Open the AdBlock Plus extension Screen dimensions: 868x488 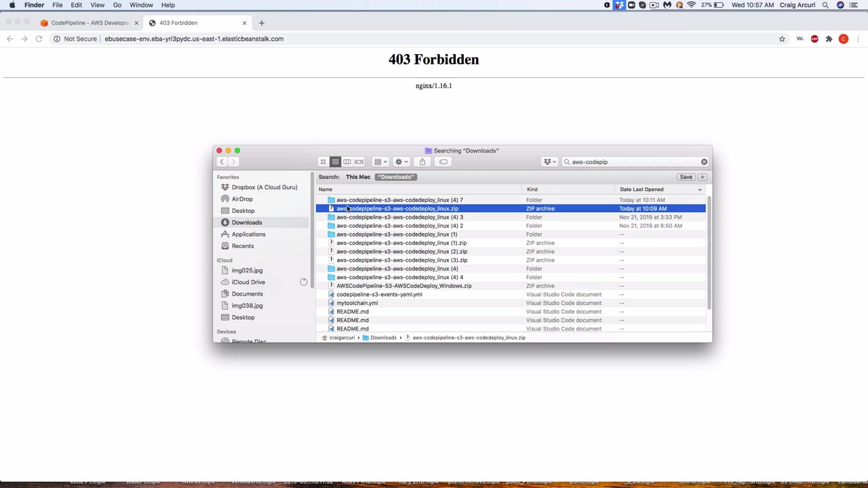coord(814,39)
